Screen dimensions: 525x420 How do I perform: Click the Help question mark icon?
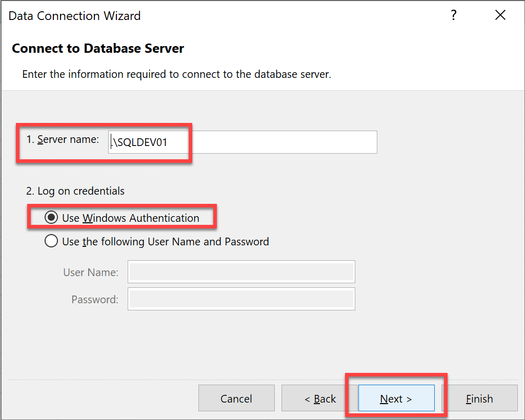pos(453,15)
